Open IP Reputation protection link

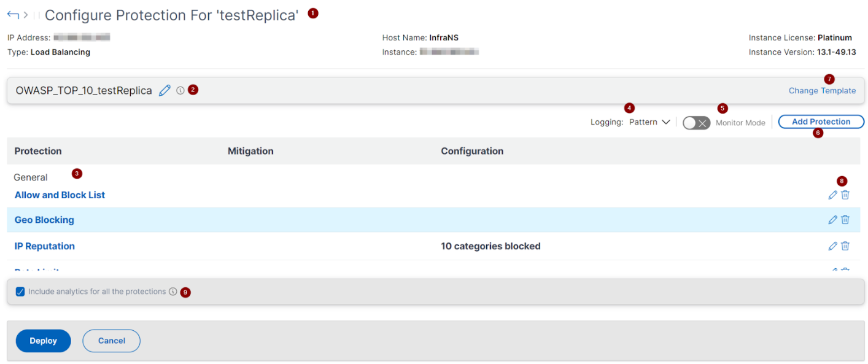pos(45,246)
